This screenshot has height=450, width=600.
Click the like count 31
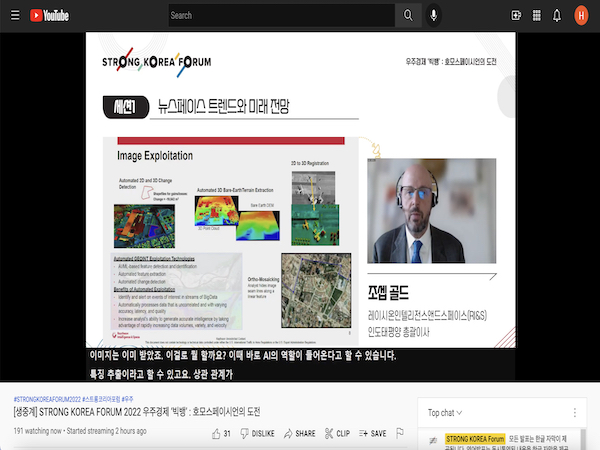click(227, 434)
